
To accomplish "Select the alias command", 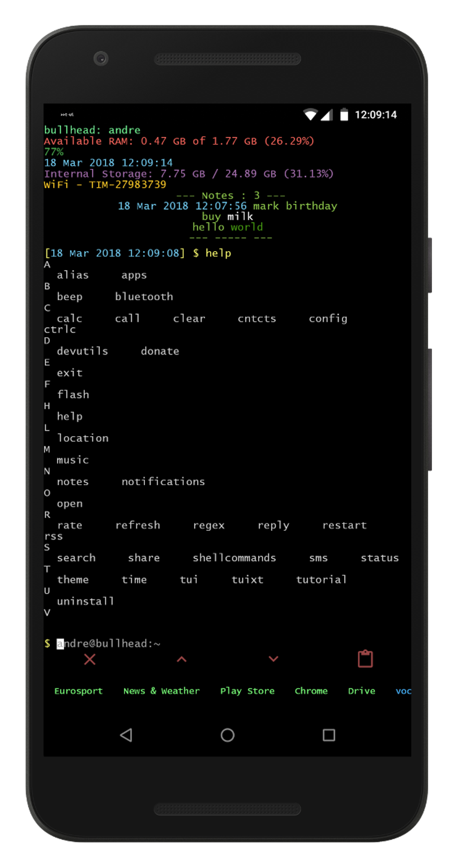I will pos(73,275).
